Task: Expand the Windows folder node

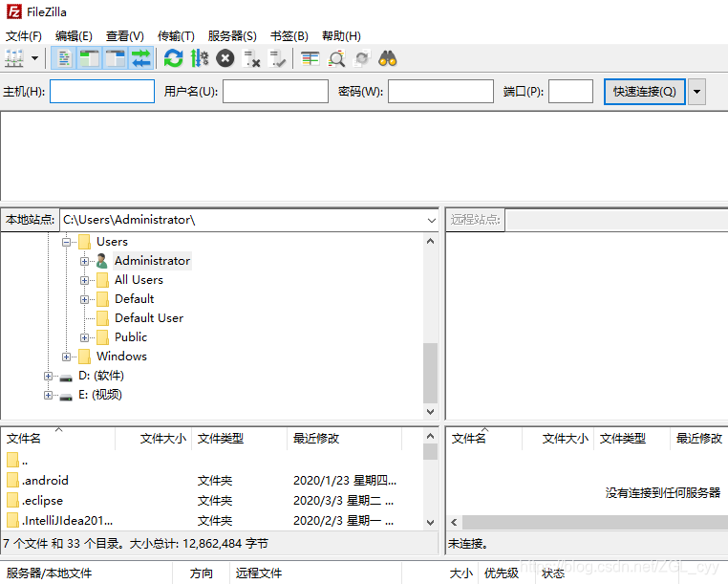Action: (66, 357)
